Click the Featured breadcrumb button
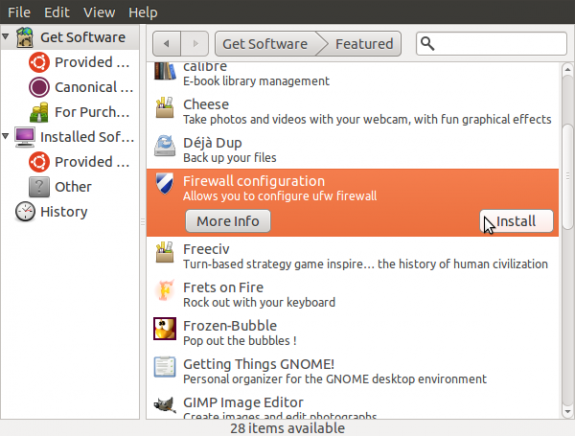 (363, 44)
